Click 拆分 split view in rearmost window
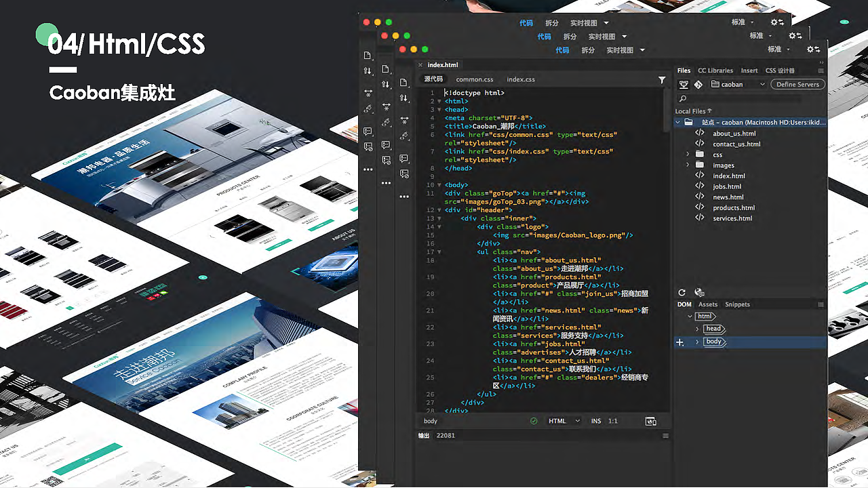Screen dimensions: 868x488 click(552, 23)
